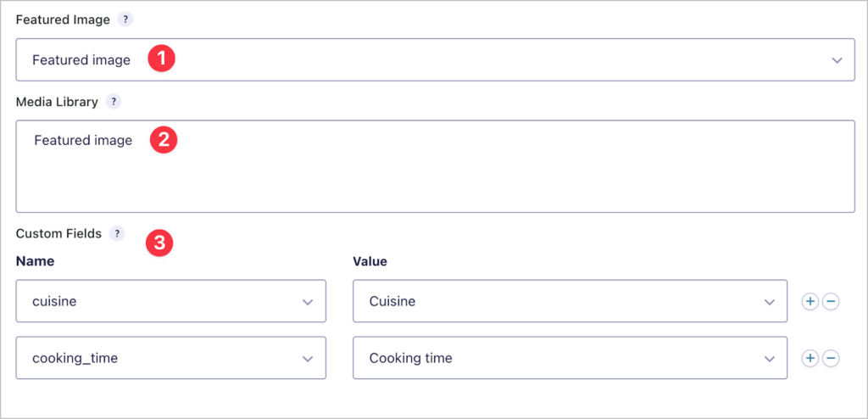The height and width of the screenshot is (419, 868).
Task: Open the cooking_time name dropdown
Action: (x=170, y=358)
